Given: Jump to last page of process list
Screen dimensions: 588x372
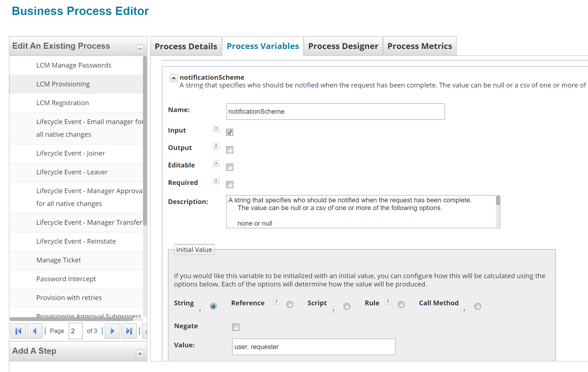Looking at the screenshot, I should pyautogui.click(x=129, y=331).
